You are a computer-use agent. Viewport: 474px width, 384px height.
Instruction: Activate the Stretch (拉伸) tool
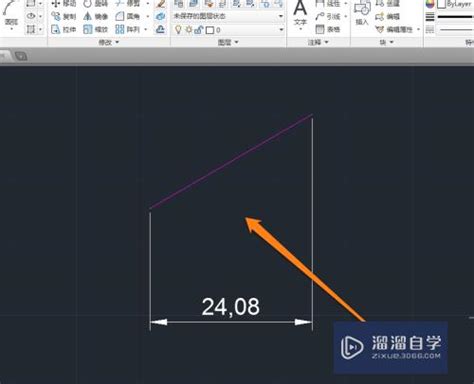pos(64,29)
